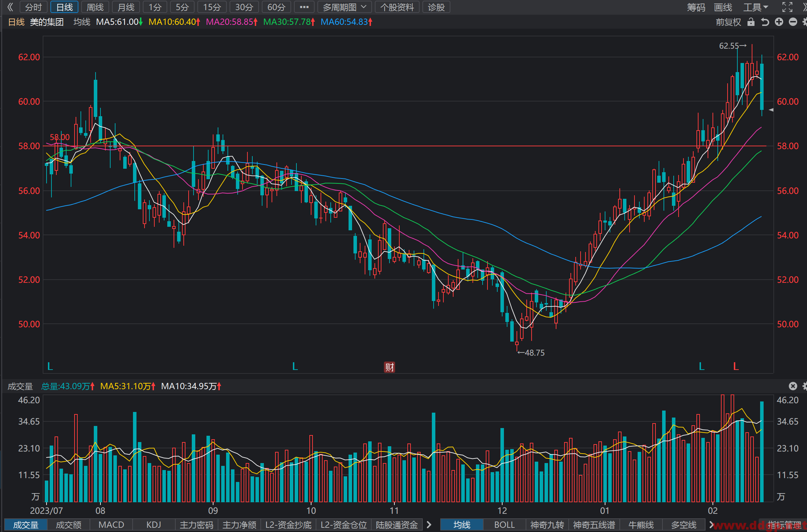807x532 pixels.
Task: Click the teal L marker near late January
Action: tap(702, 366)
